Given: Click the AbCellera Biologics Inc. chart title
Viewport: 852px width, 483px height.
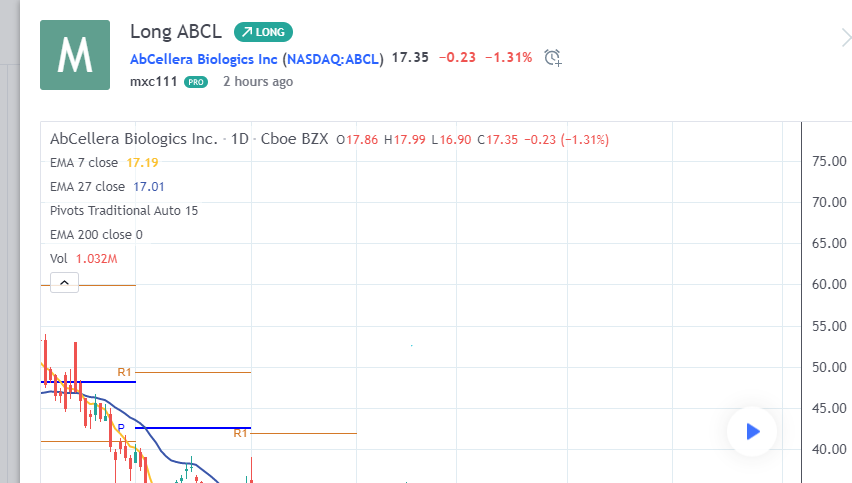Looking at the screenshot, I should tap(133, 139).
